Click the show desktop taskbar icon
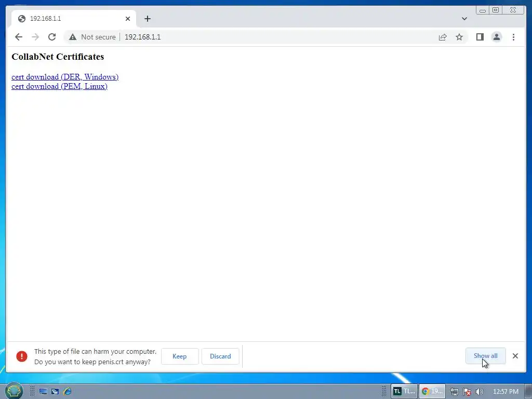This screenshot has width=532, height=399. [x=43, y=392]
